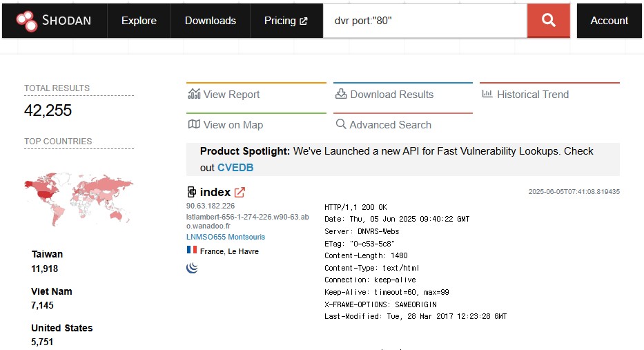This screenshot has width=644, height=350.
Task: Click the HTTP/1.1 200 OK line
Action: pos(355,207)
